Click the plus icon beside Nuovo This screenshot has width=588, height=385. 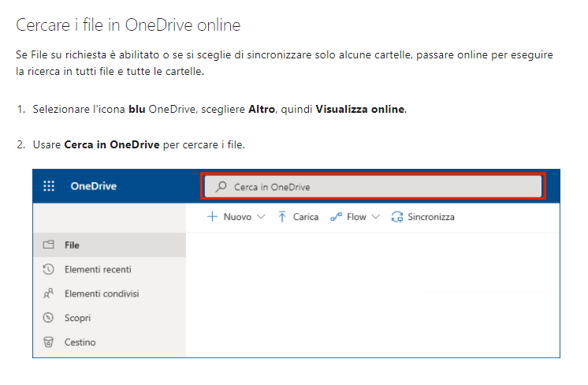tap(212, 216)
